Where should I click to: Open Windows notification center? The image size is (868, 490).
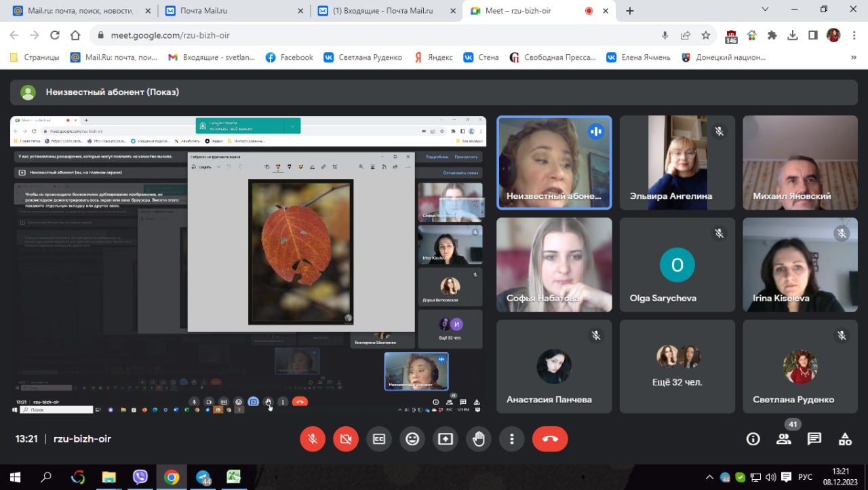pyautogui.click(x=786, y=477)
